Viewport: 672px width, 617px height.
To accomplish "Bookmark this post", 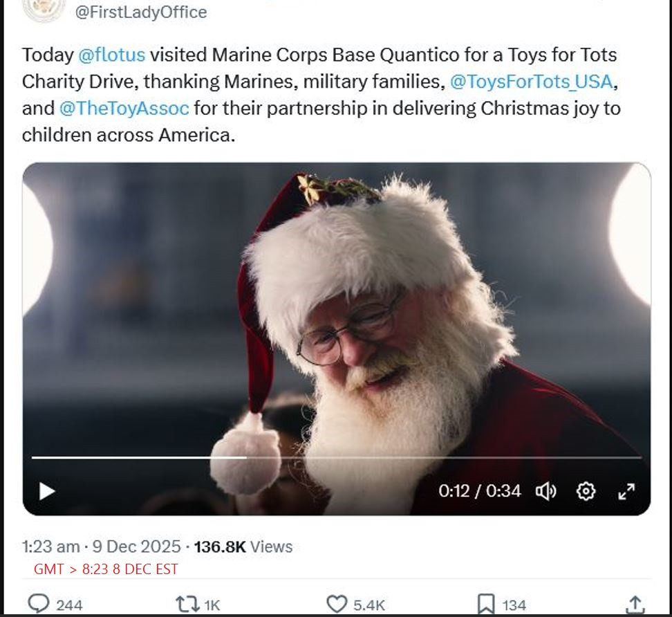I will [x=487, y=604].
